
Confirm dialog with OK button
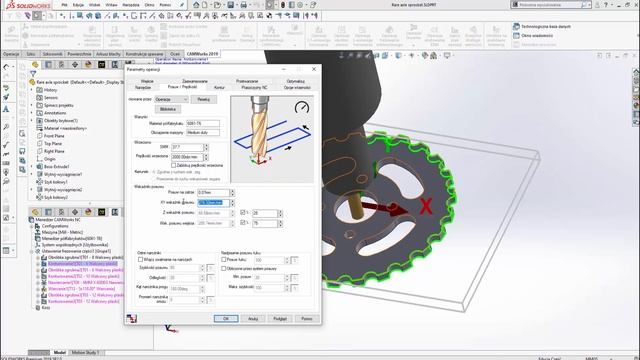[x=226, y=318]
